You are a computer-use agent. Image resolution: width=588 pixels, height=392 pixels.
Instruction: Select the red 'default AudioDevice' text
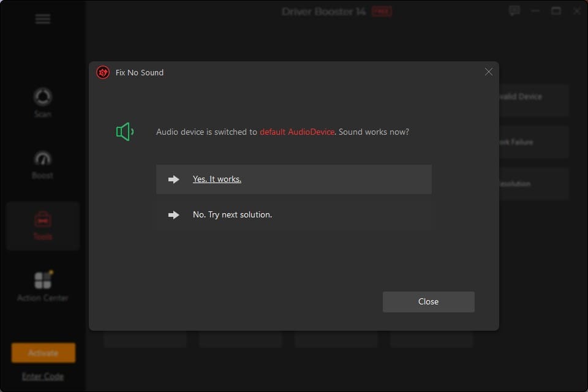pyautogui.click(x=297, y=132)
